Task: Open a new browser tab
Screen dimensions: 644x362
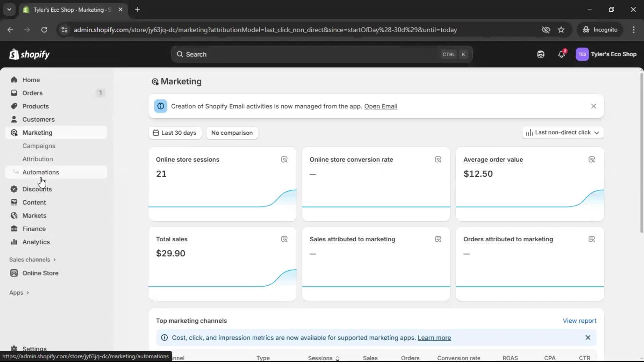Action: point(138,10)
